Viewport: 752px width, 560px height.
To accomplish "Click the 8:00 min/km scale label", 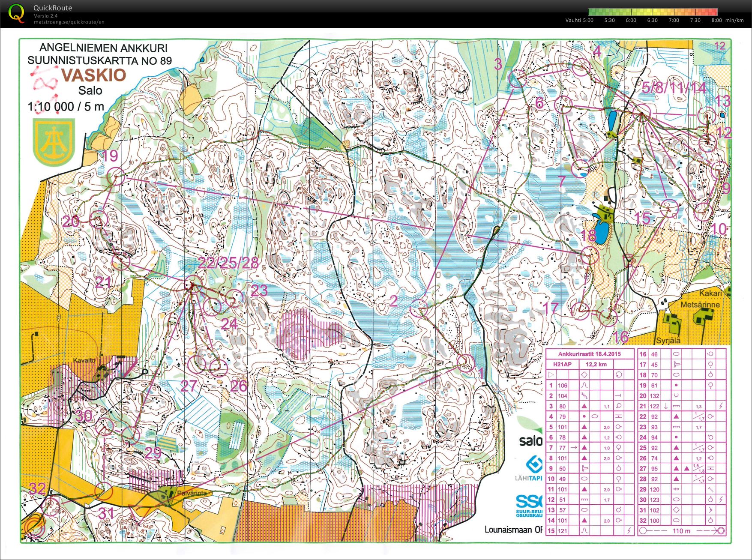I will click(728, 20).
